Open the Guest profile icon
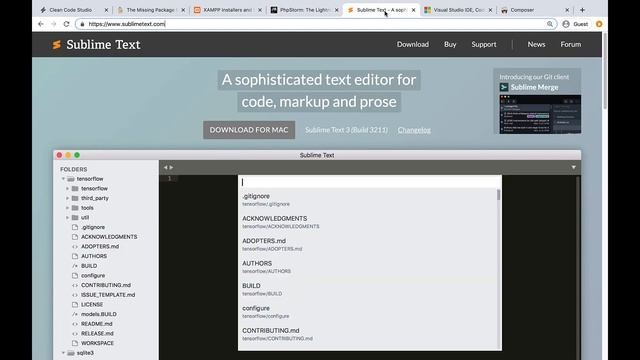 [x=566, y=24]
